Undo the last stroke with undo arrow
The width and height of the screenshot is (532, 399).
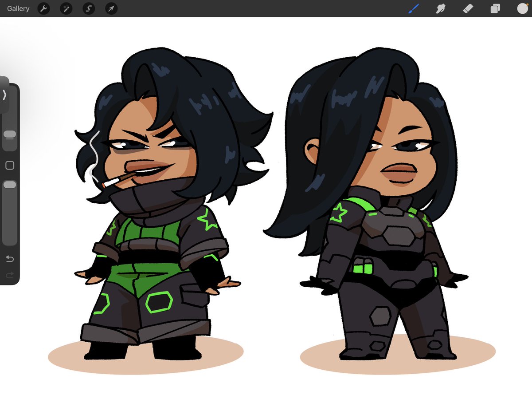[10, 259]
